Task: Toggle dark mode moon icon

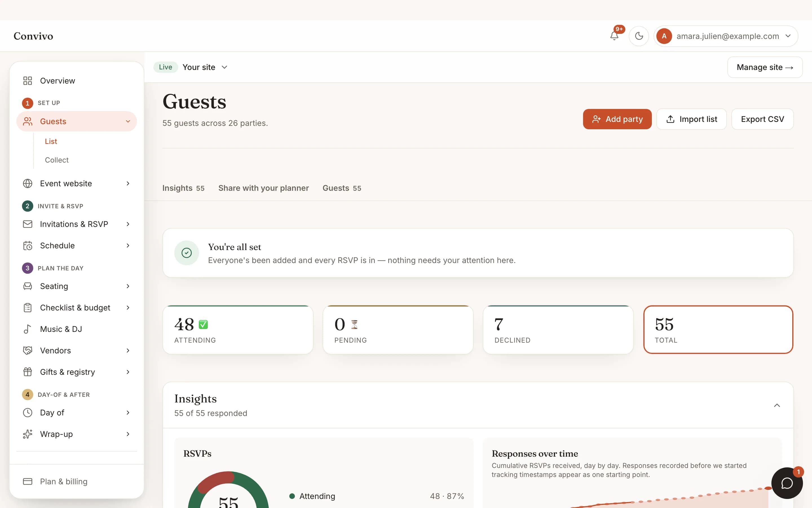Action: coord(639,36)
